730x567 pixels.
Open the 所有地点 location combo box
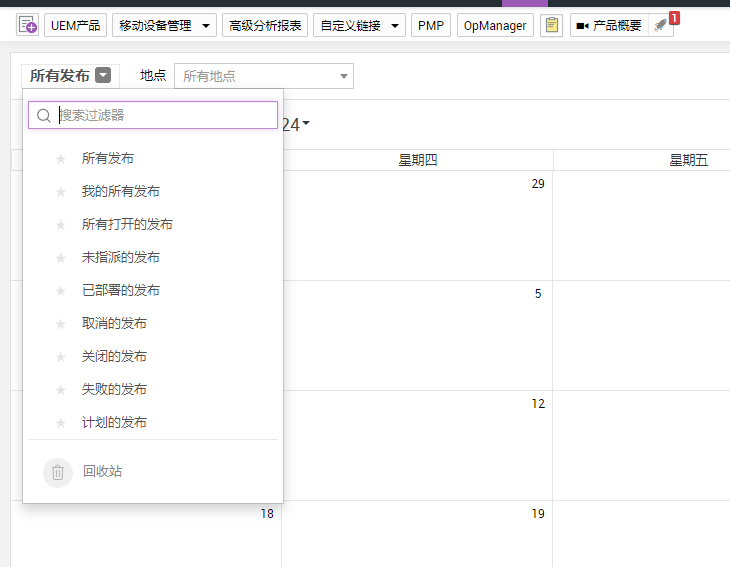[x=263, y=76]
